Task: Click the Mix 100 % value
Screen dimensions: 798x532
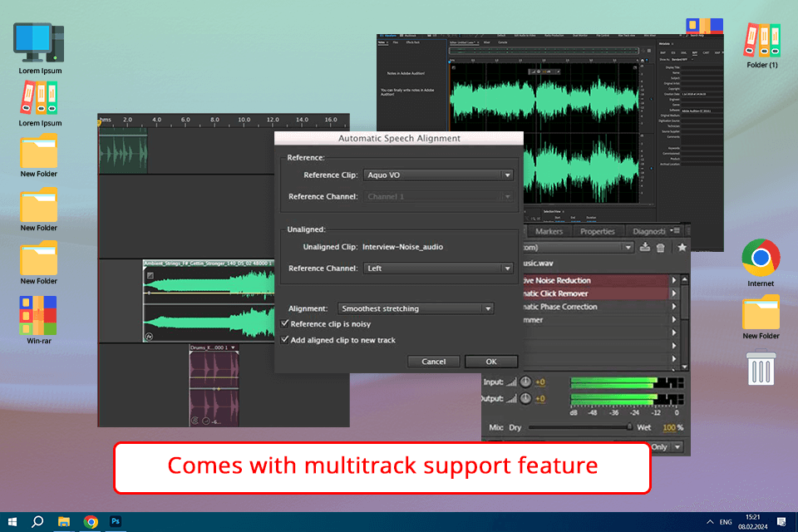Action: [x=672, y=427]
